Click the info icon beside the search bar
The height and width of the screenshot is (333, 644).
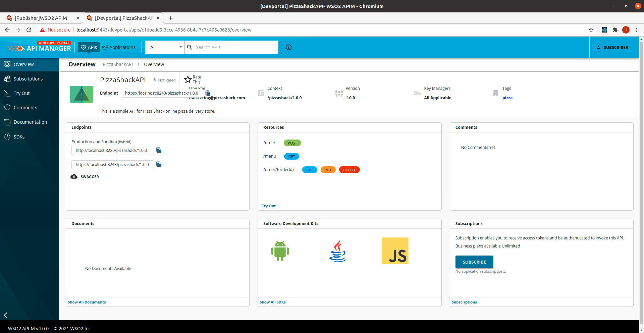288,47
